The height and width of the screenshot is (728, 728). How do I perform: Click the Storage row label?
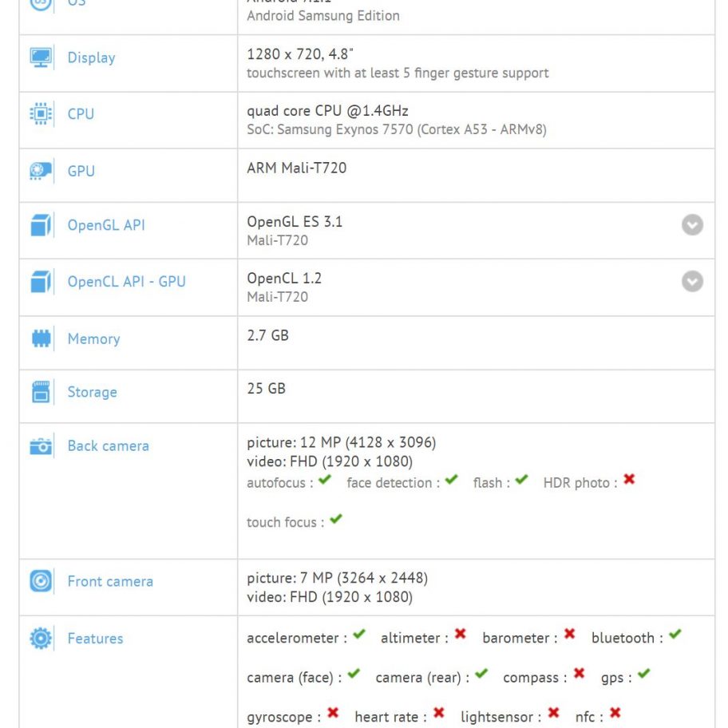(x=92, y=392)
